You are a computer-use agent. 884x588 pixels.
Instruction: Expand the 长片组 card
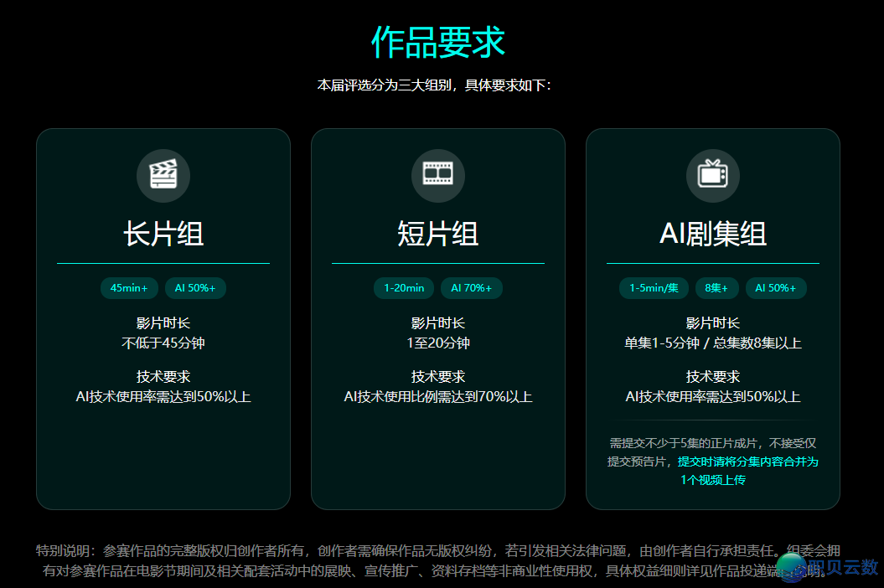click(163, 318)
